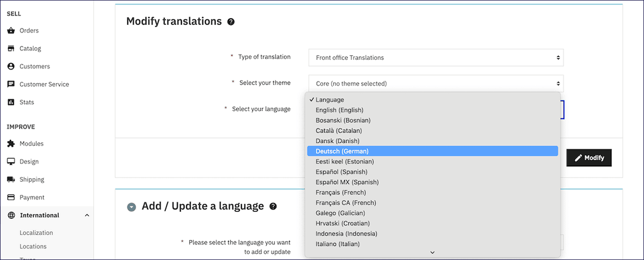The image size is (644, 260).
Task: Choose Deutsch (German) from language list
Action: click(x=342, y=151)
